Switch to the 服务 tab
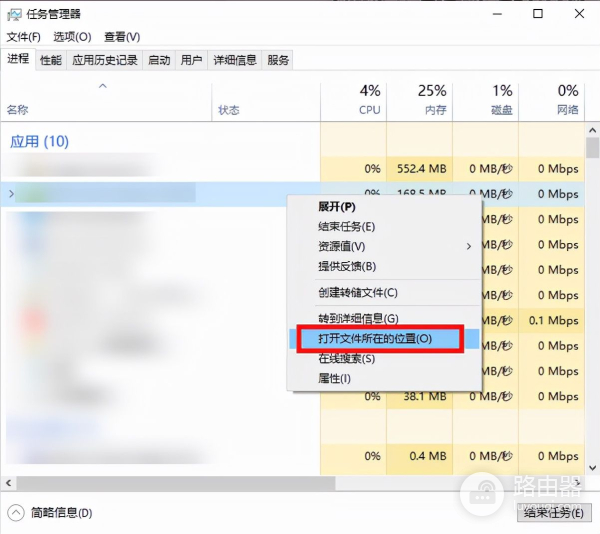 (278, 60)
